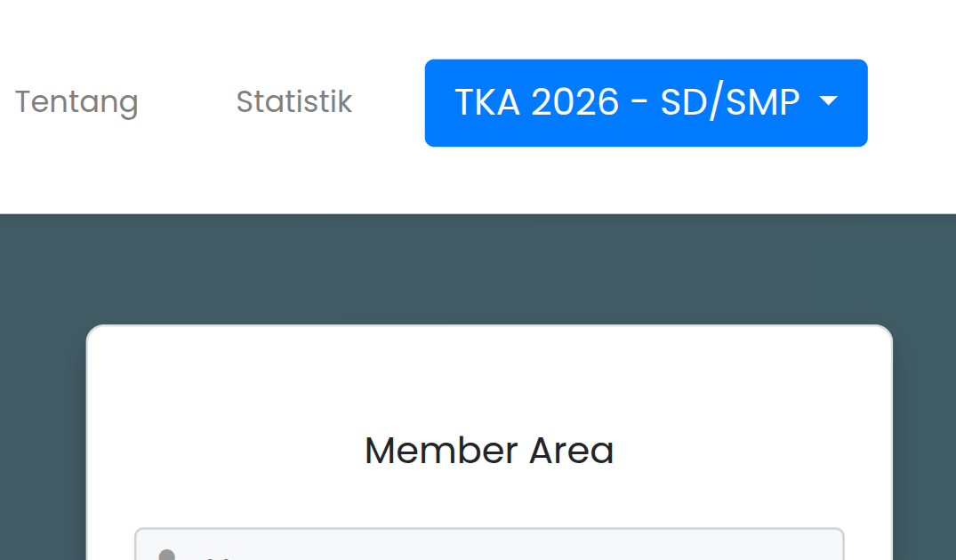This screenshot has width=956, height=560.
Task: Open the Tentang page
Action: pyautogui.click(x=76, y=101)
